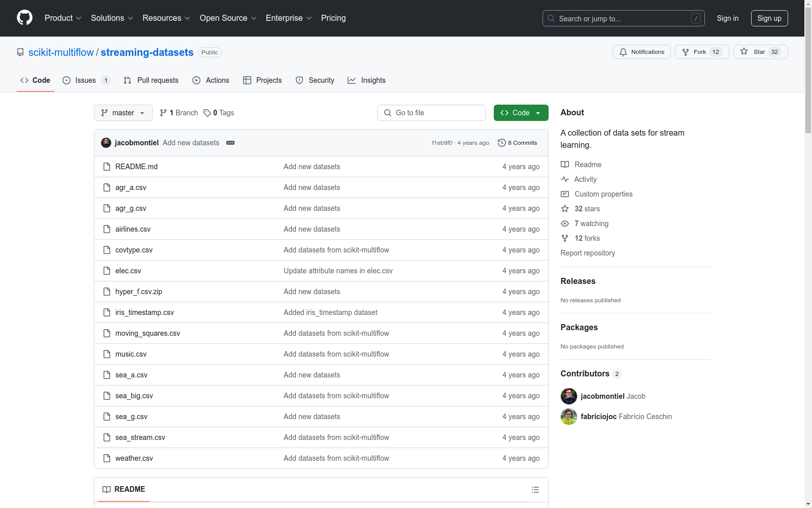Click jacobmontiel avatar in Contributors
The image size is (812, 508).
point(569,396)
